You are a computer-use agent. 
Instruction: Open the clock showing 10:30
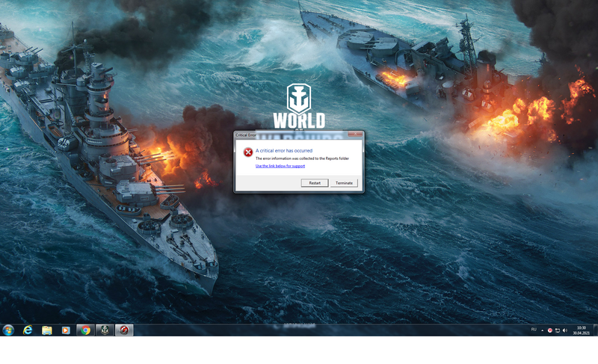point(582,330)
